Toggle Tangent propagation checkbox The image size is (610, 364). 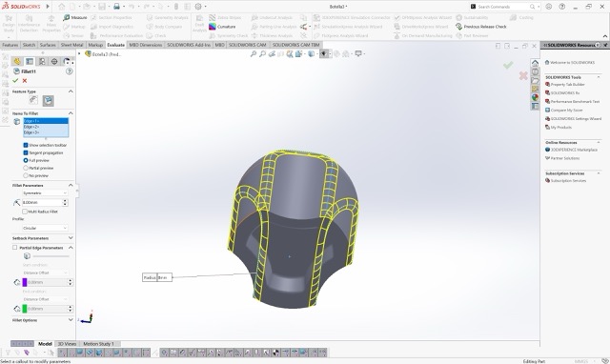26,152
